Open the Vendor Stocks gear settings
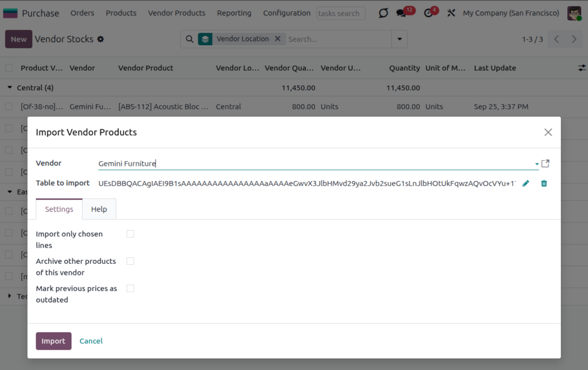The height and width of the screenshot is (370, 588). (100, 39)
